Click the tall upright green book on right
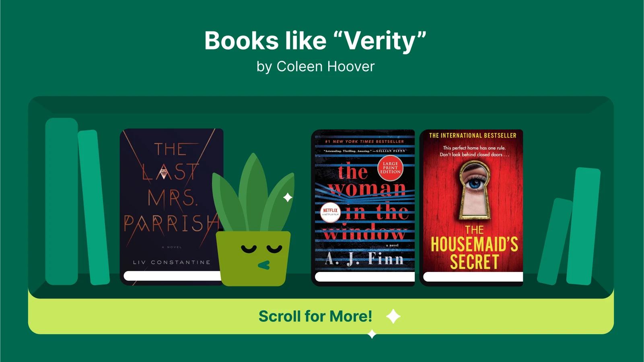Viewport: 644px width, 362px height. [583, 226]
